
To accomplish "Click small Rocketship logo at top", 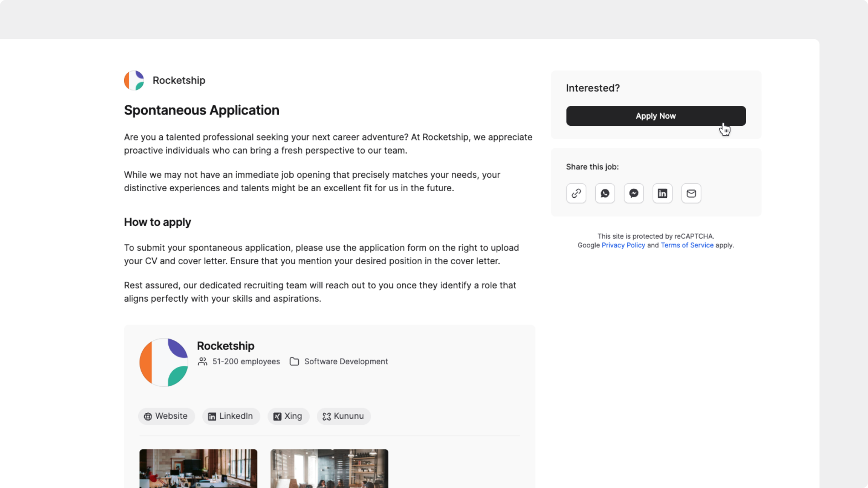I will tap(134, 80).
